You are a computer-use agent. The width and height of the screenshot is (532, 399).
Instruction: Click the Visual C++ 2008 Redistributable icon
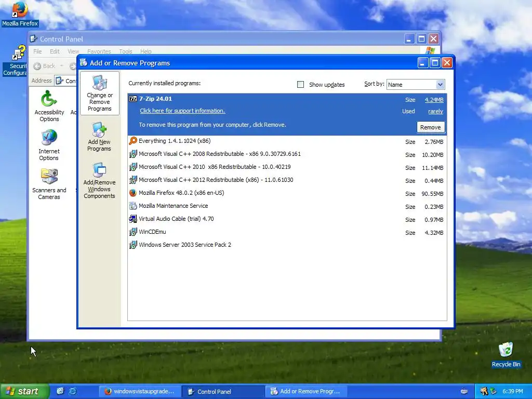tap(133, 154)
